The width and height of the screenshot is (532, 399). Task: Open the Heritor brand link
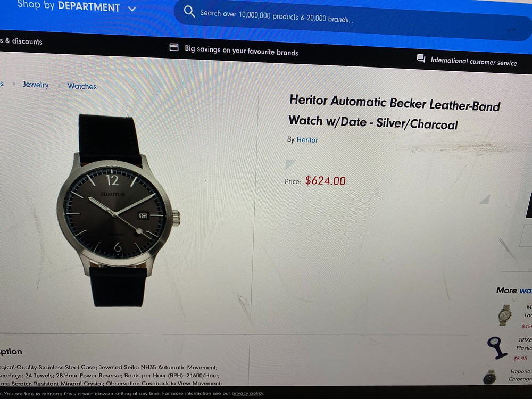[307, 140]
